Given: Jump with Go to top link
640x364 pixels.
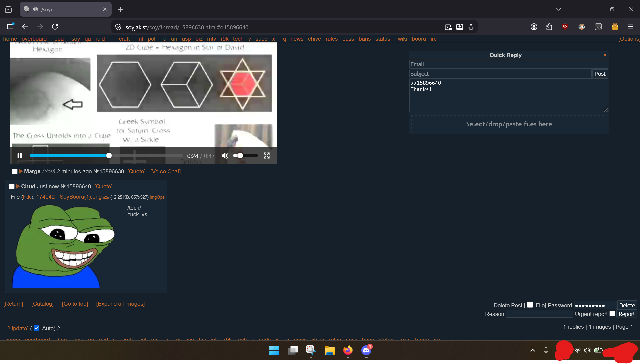Looking at the screenshot, I should 75,304.
